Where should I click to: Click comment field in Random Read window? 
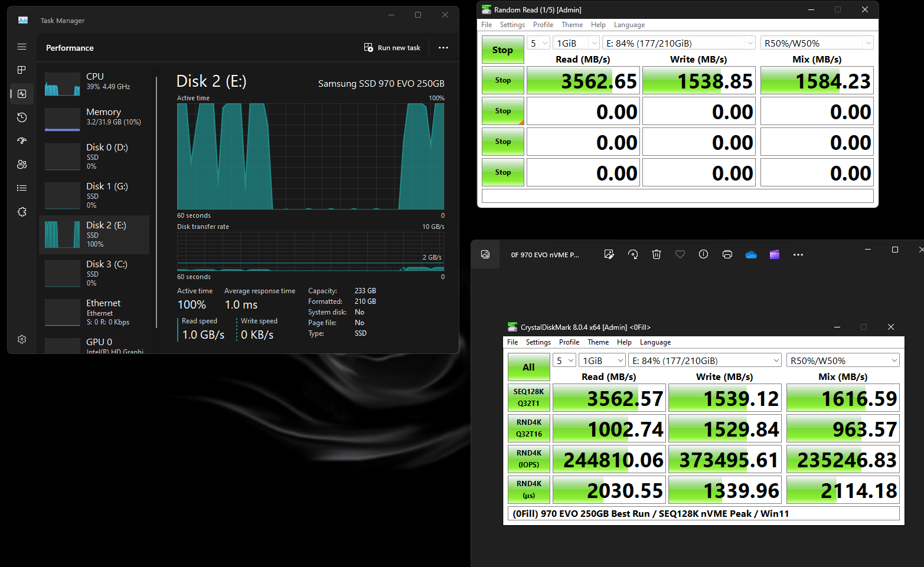(677, 196)
